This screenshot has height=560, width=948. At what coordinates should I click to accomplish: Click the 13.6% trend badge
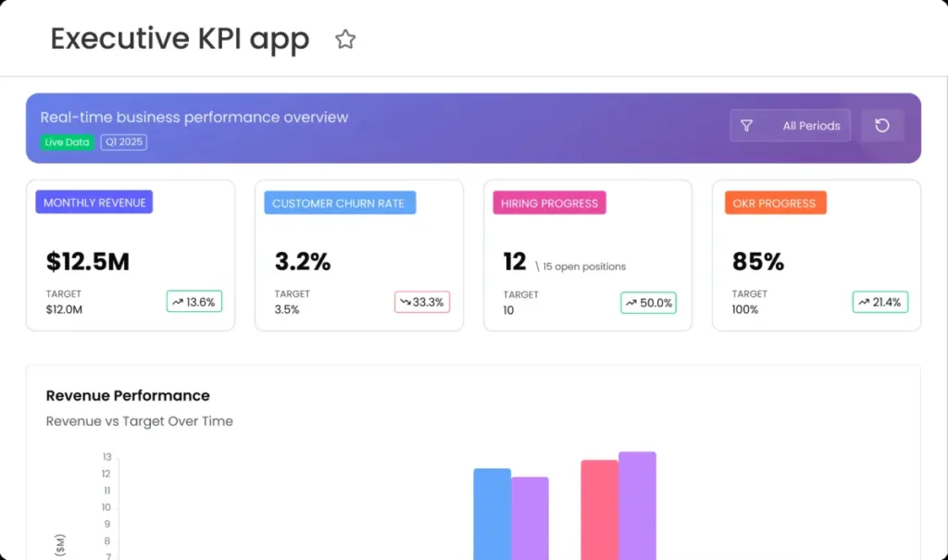click(x=194, y=301)
